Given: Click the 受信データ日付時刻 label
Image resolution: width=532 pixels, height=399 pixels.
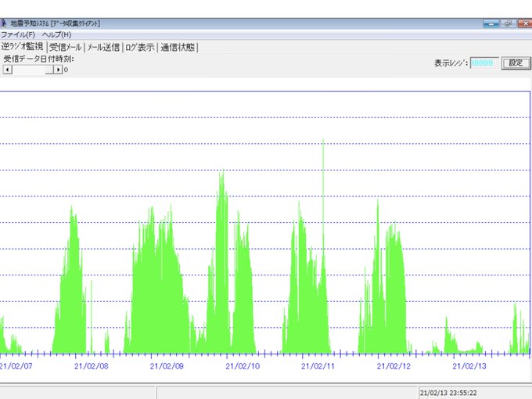Looking at the screenshot, I should pyautogui.click(x=38, y=59).
